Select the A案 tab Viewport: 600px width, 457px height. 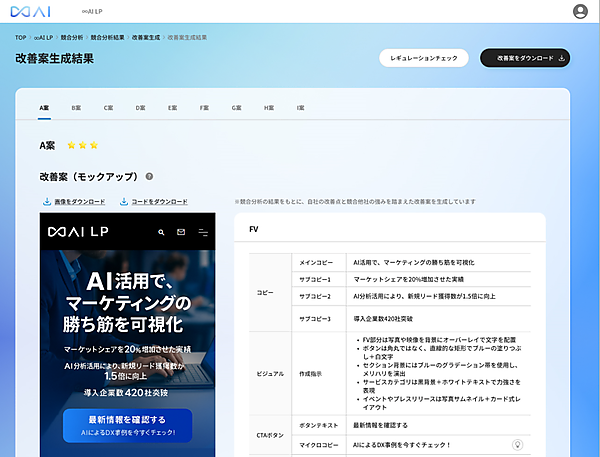[44, 108]
